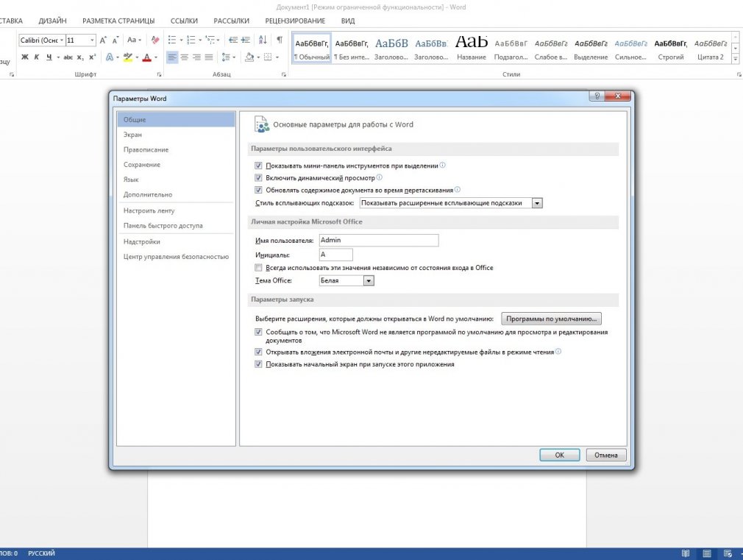Screen dimensions: 743x560
Task: Center the paragraph text
Action: coord(185,57)
